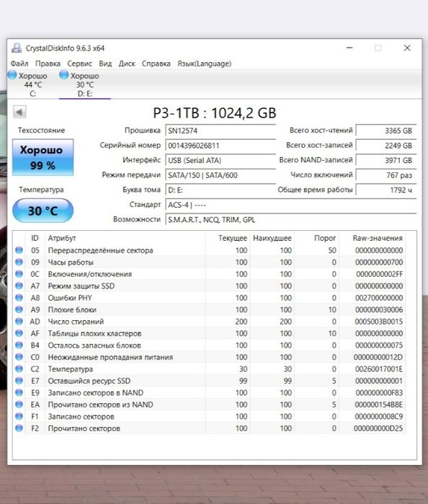Viewport: 428px width, 504px height.
Task: Click the transfer mode field SATA/150 | SATA/600
Action: [220, 175]
